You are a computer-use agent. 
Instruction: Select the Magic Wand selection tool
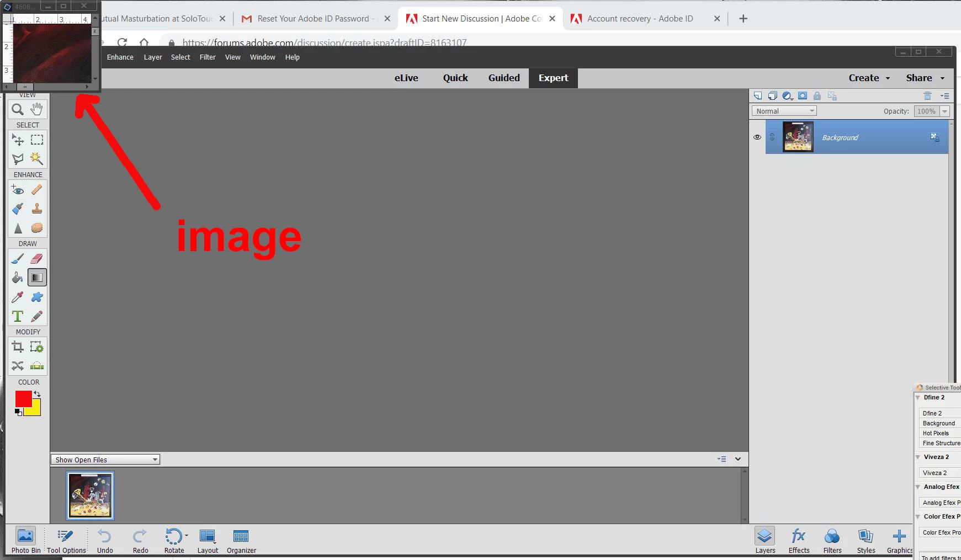point(37,159)
